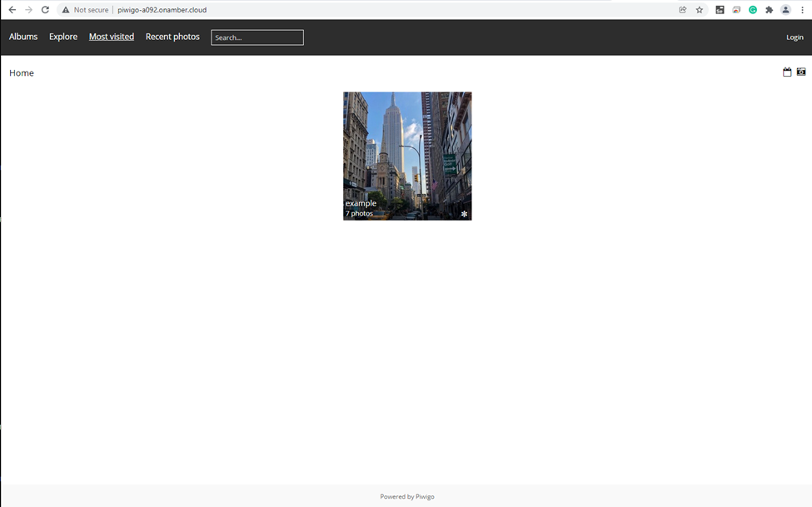
Task: Focus the Search input field
Action: point(257,37)
